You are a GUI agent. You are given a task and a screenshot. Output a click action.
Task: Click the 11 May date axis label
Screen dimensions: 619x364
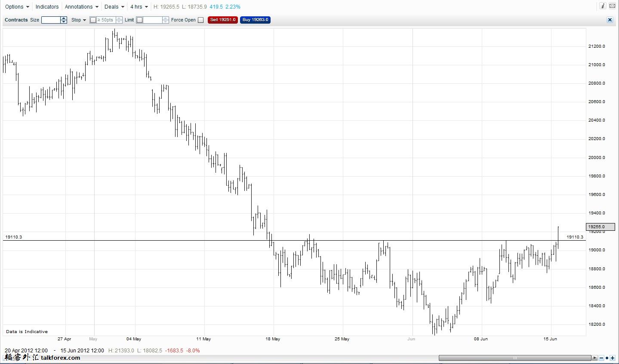(203, 339)
